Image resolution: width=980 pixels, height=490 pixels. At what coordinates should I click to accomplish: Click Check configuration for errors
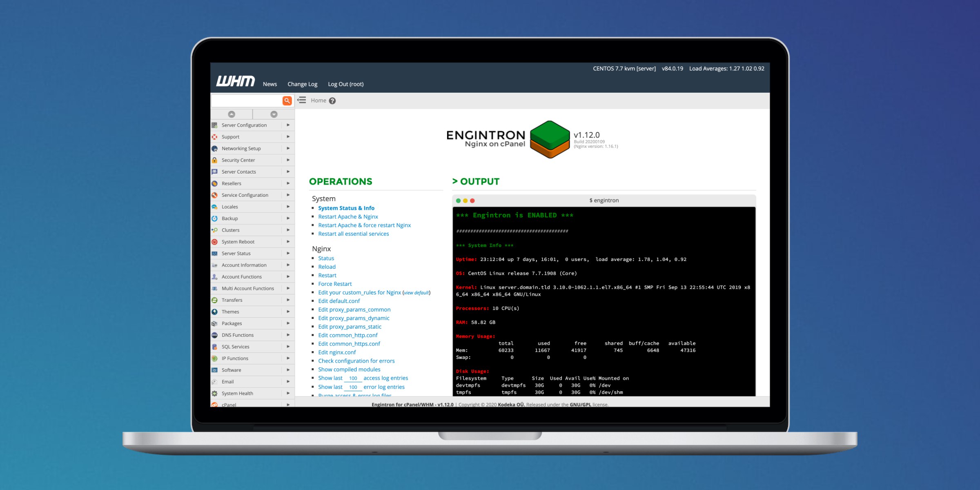coord(356,361)
